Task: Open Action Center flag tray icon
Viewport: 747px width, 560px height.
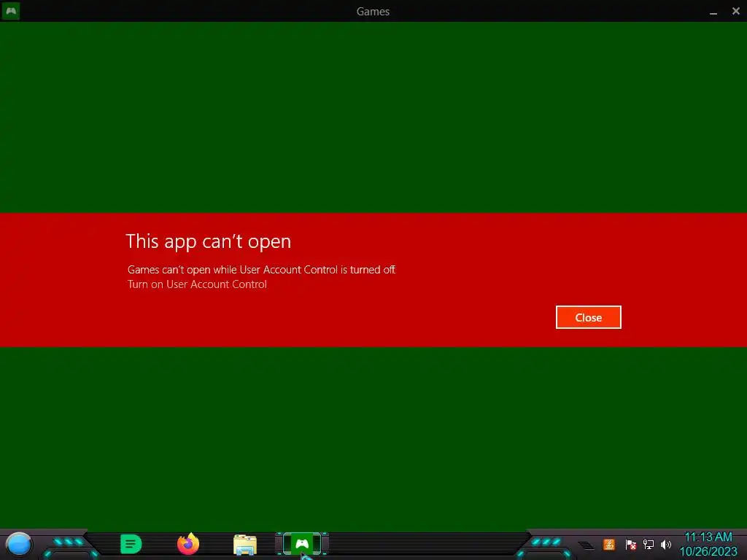Action: point(631,544)
